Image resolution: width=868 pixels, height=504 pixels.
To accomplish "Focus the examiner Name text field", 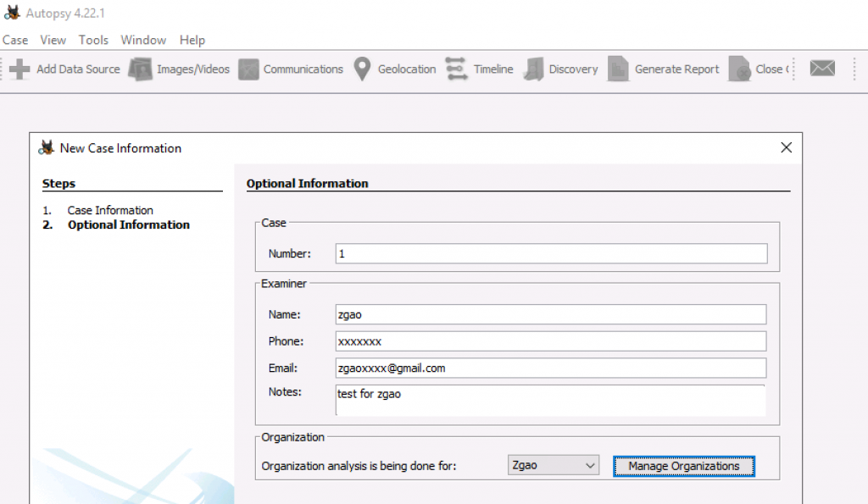I will [551, 314].
